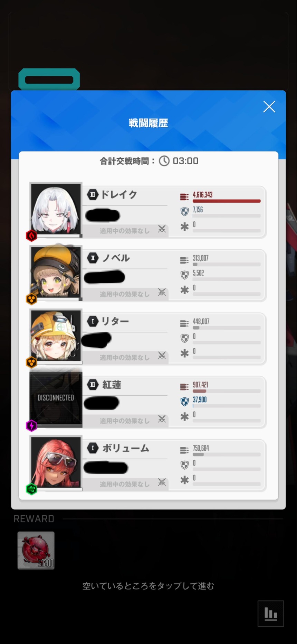297x644 pixels.
Task: Click the fire element badge on ドレイク
Action: coord(31,236)
